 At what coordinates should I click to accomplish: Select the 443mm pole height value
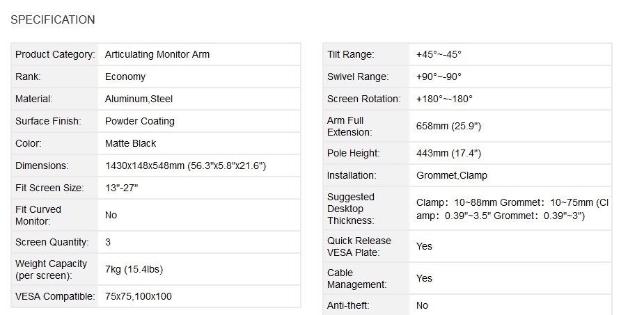[448, 154]
